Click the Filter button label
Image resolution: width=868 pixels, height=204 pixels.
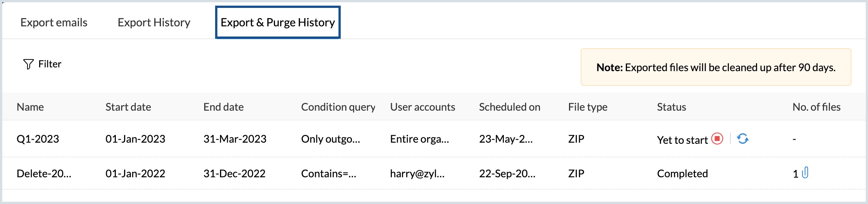point(50,64)
